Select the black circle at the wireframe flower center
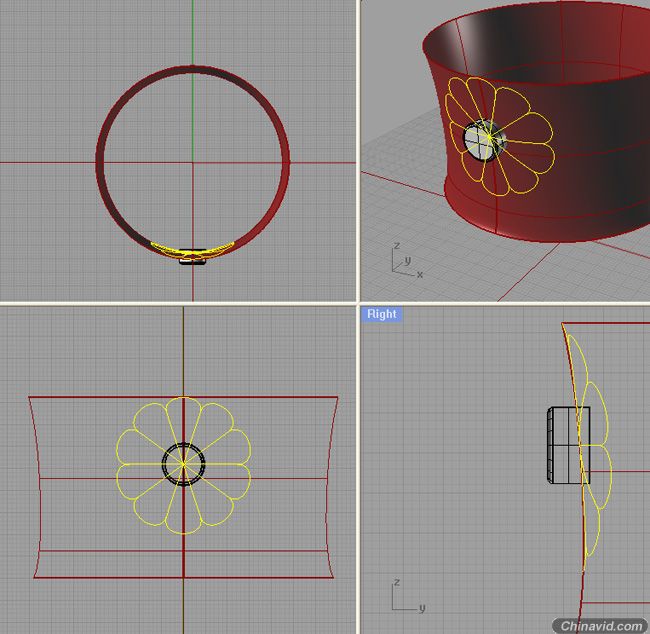650x634 pixels. (x=183, y=464)
